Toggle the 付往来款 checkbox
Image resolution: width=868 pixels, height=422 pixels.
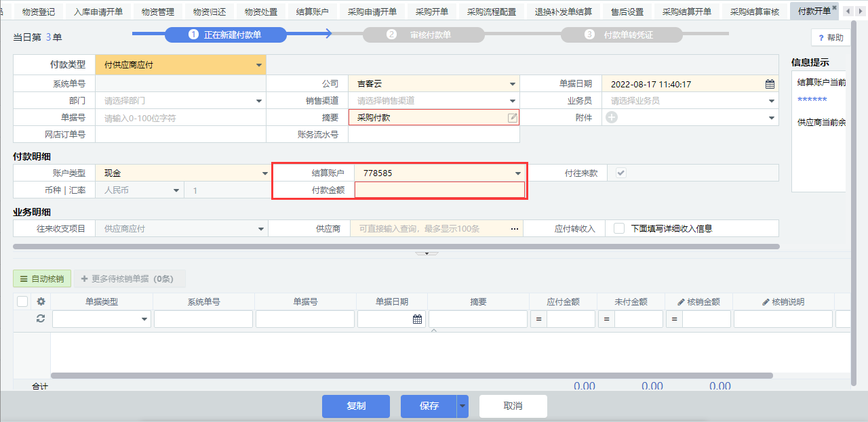(x=620, y=173)
